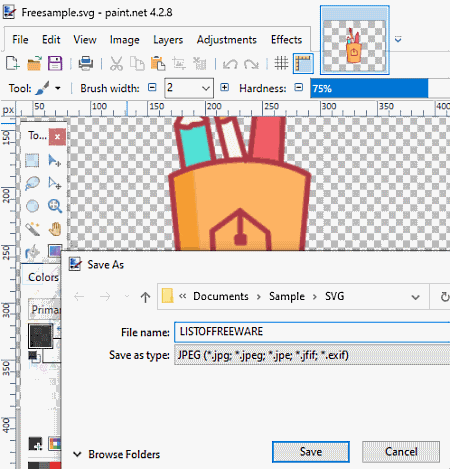Open recent locations dropdown in Save As
The height and width of the screenshot is (469, 450).
(x=127, y=296)
